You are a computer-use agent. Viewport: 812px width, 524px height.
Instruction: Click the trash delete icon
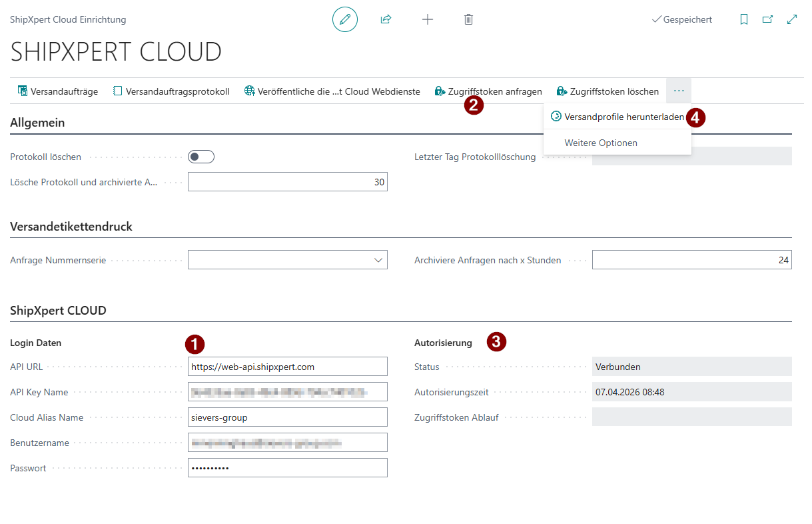[468, 19]
